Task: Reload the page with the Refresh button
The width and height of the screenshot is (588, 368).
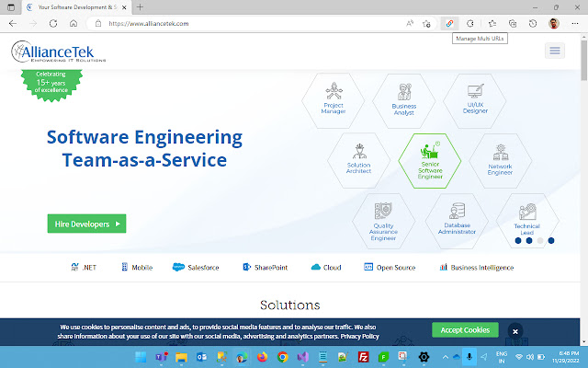Action: (x=53, y=24)
